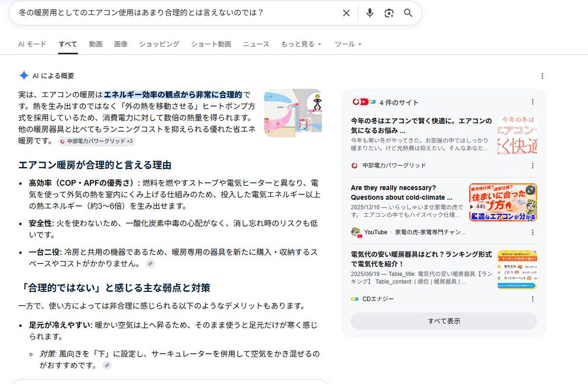The width and height of the screenshot is (588, 384).
Task: Switch to the 画像 tab
Action: (x=121, y=44)
